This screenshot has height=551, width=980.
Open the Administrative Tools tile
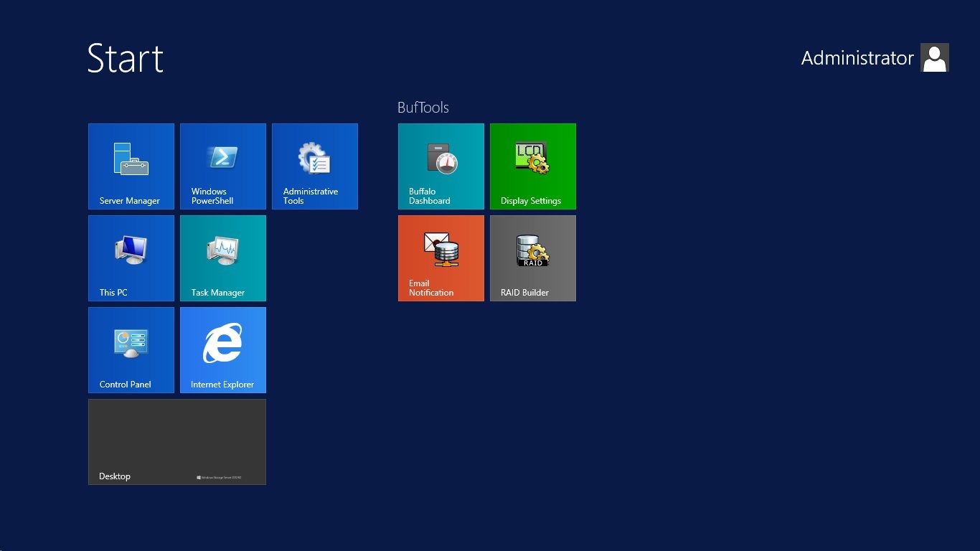(315, 166)
